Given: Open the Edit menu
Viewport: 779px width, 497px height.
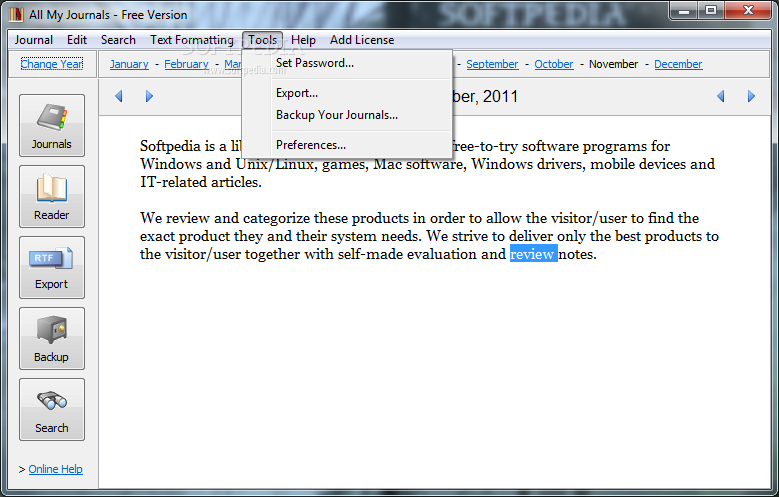Looking at the screenshot, I should point(77,40).
